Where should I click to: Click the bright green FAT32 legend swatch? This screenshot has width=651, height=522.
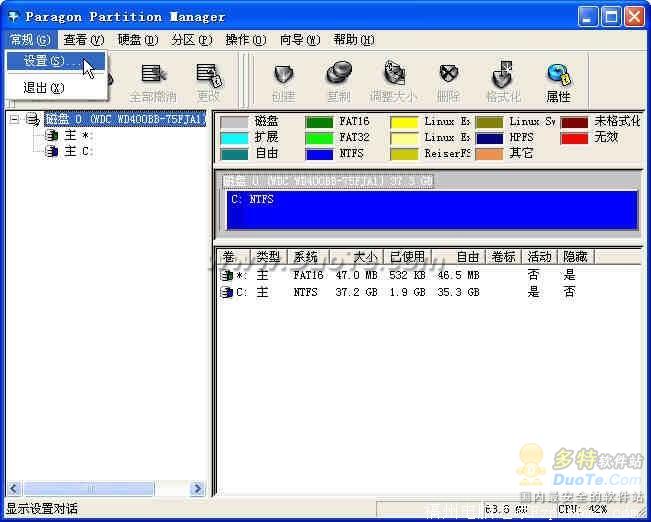(319, 138)
